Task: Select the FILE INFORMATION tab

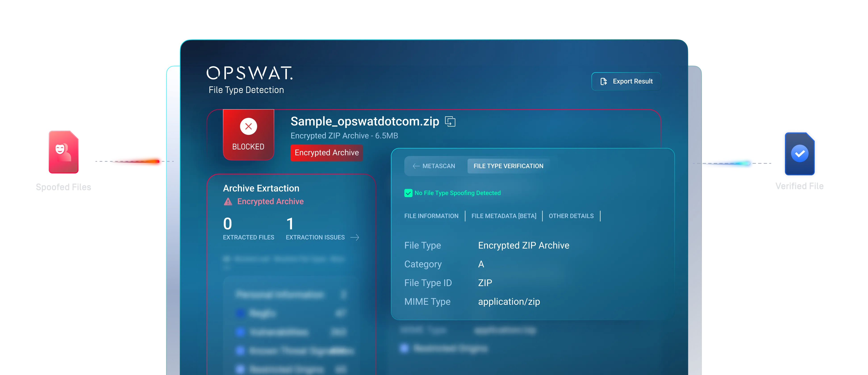Action: point(431,216)
